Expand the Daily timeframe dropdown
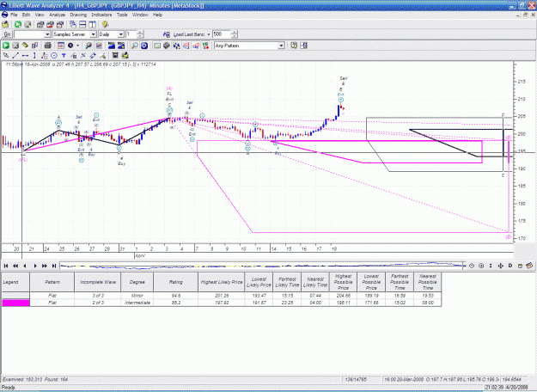This screenshot has width=537, height=392. click(120, 34)
